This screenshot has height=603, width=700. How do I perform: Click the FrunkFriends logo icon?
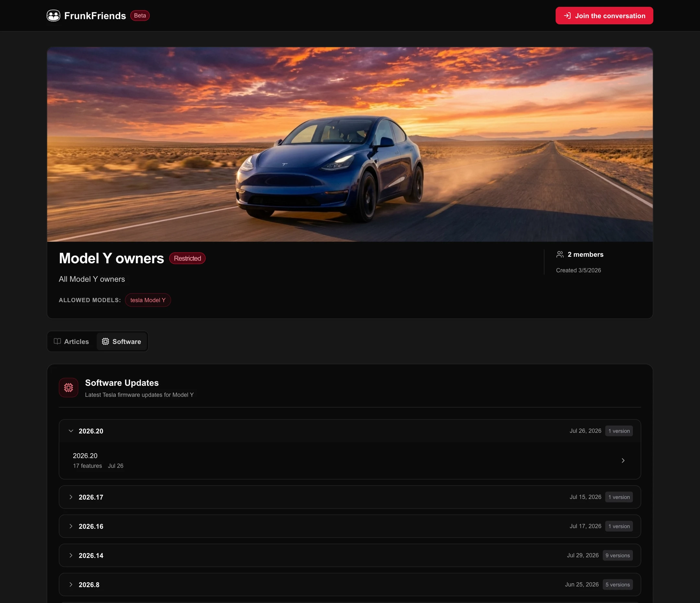[53, 16]
